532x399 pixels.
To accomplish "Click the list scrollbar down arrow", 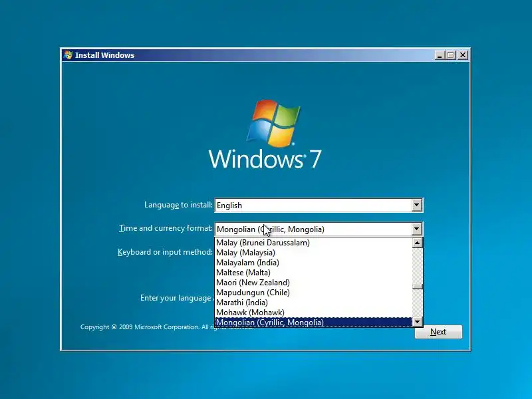I will pos(418,322).
